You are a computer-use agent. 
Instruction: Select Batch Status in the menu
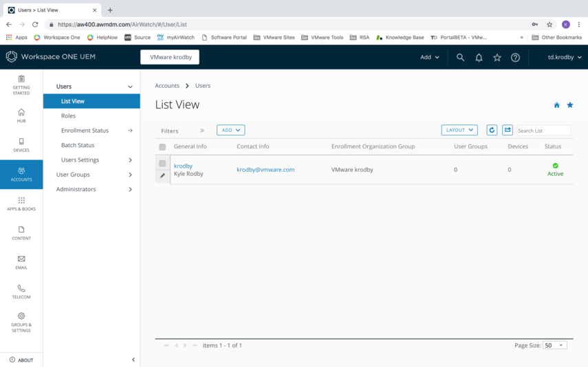point(78,145)
